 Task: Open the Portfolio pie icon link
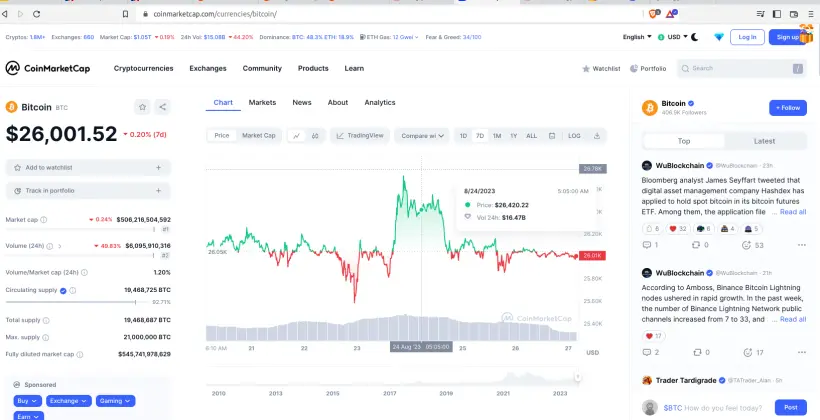(x=648, y=69)
